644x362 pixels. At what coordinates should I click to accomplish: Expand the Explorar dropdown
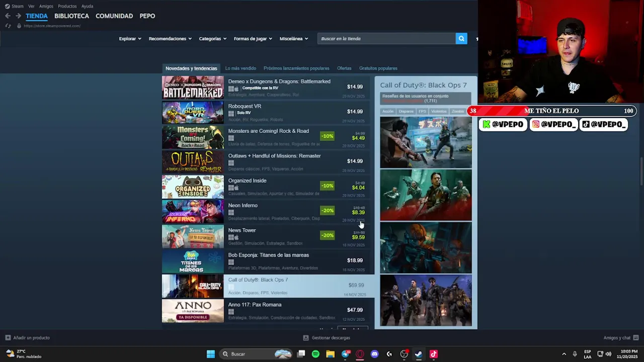[130, 39]
